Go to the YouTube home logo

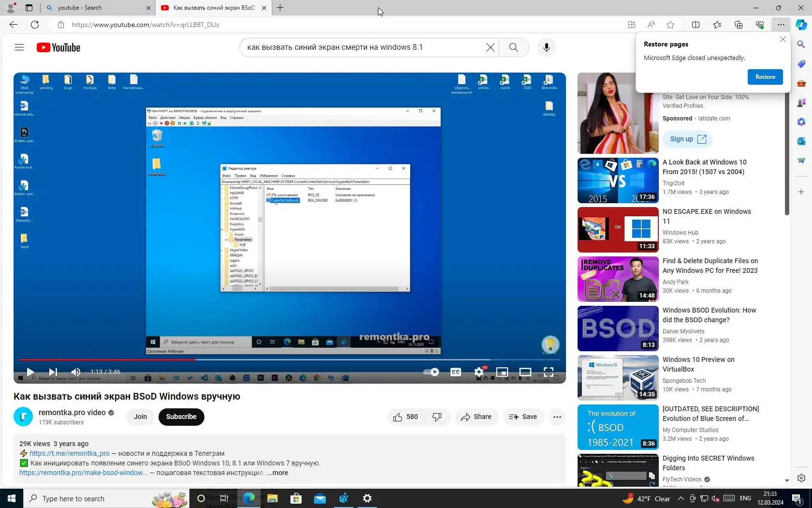pyautogui.click(x=58, y=47)
